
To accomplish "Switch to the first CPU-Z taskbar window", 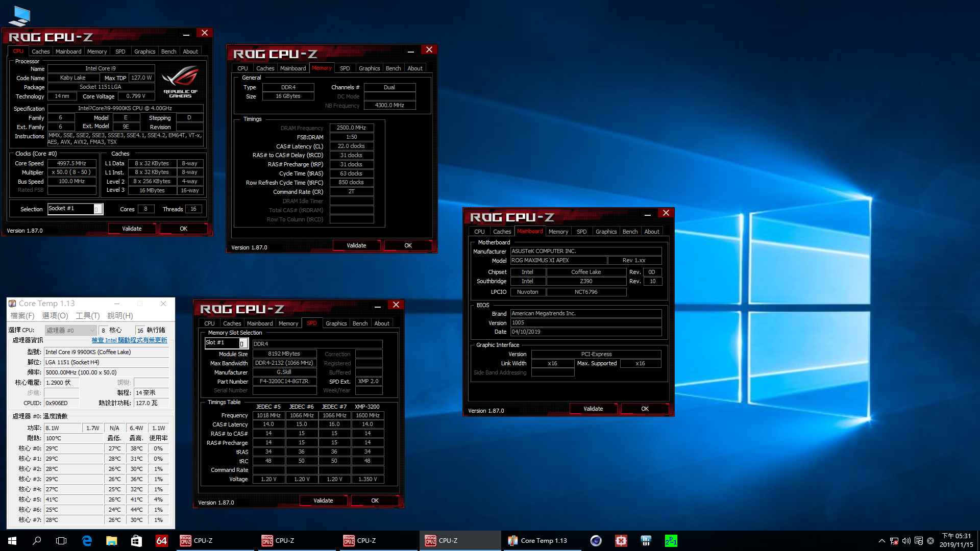I will [x=214, y=541].
